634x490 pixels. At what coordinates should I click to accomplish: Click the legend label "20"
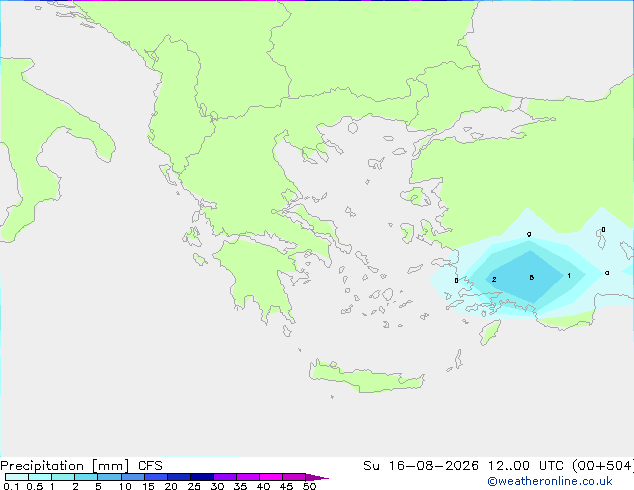pyautogui.click(x=171, y=486)
